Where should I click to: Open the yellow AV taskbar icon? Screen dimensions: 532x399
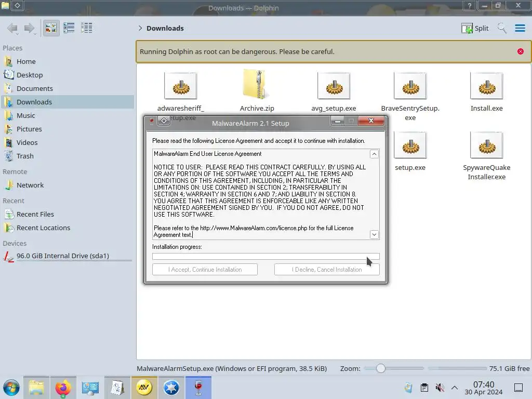[x=144, y=388]
